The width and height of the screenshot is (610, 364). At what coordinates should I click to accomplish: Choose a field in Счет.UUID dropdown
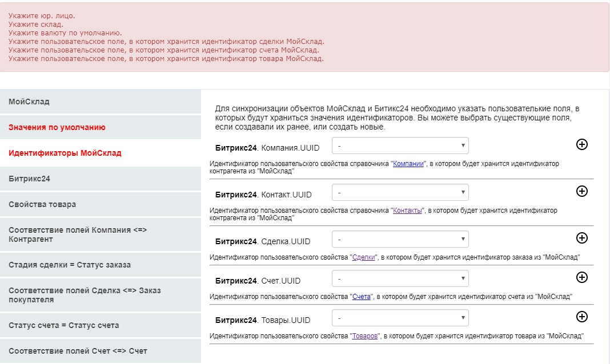click(x=400, y=279)
